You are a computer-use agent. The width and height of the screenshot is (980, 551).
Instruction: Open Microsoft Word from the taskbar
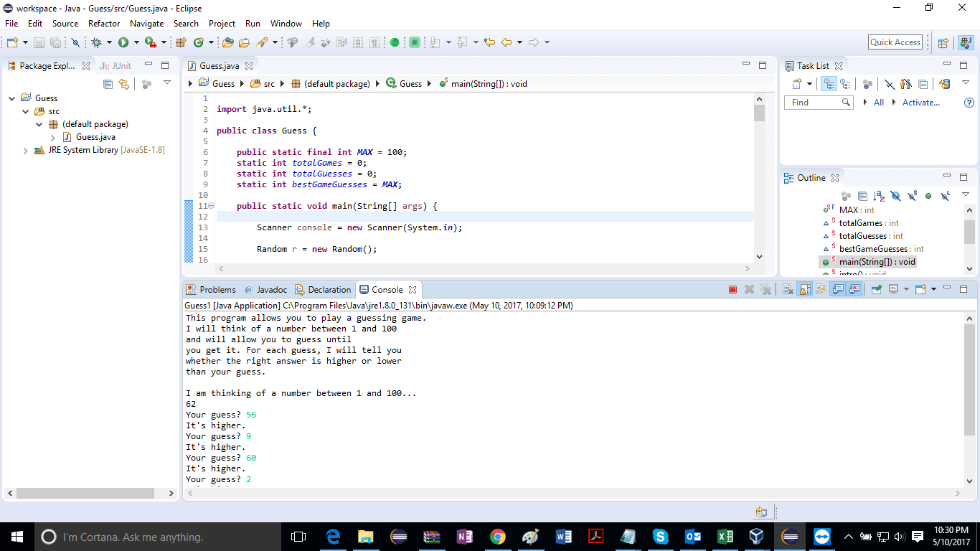click(x=562, y=537)
